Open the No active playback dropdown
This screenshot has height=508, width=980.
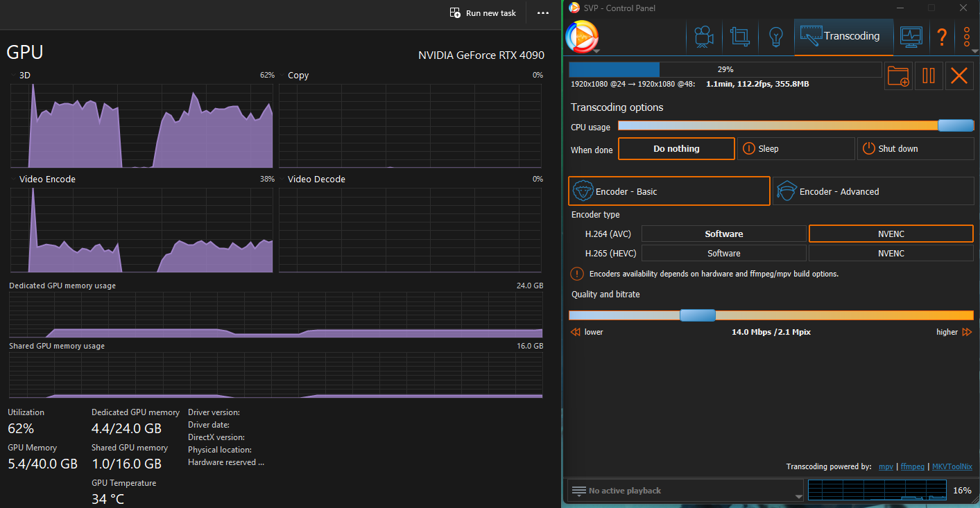[x=685, y=491]
